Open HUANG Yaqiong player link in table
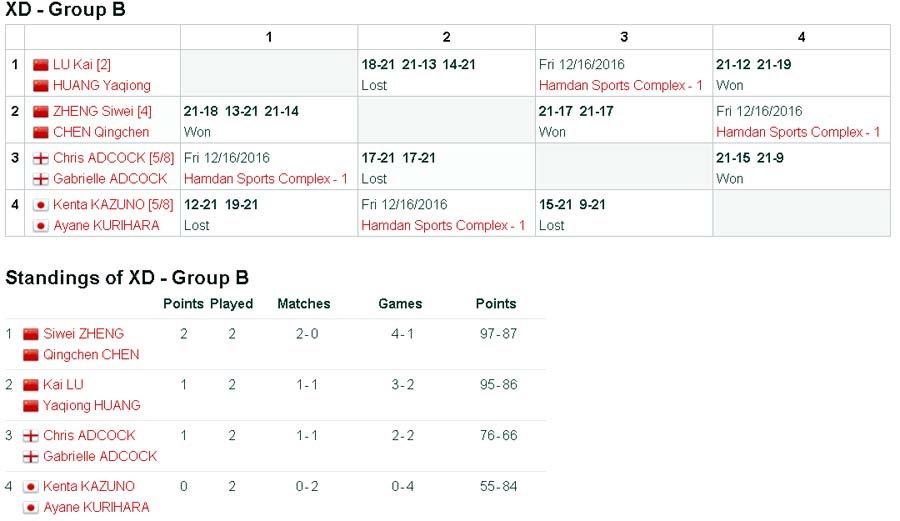Screen dimensions: 900x521 (102, 86)
